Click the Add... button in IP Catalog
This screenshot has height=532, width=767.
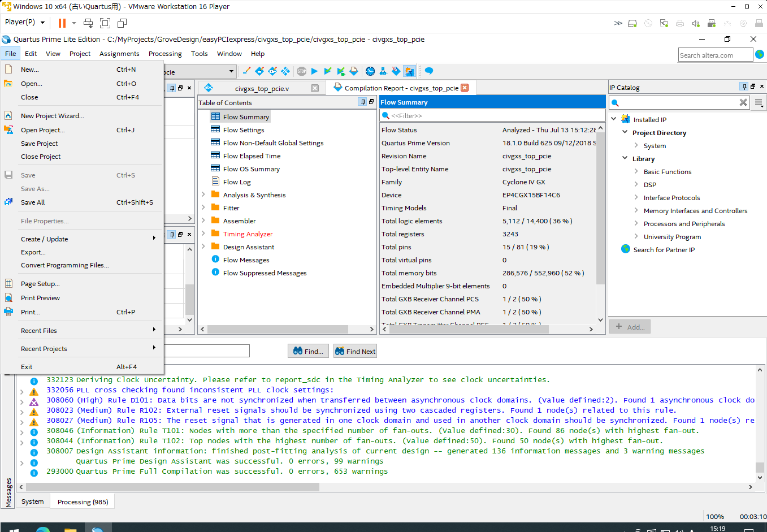pyautogui.click(x=630, y=327)
